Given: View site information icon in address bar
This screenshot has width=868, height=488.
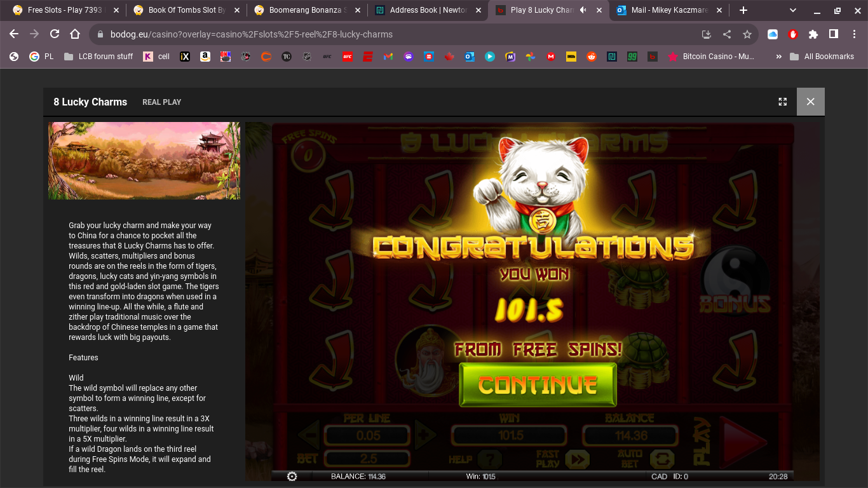Looking at the screenshot, I should 100,34.
